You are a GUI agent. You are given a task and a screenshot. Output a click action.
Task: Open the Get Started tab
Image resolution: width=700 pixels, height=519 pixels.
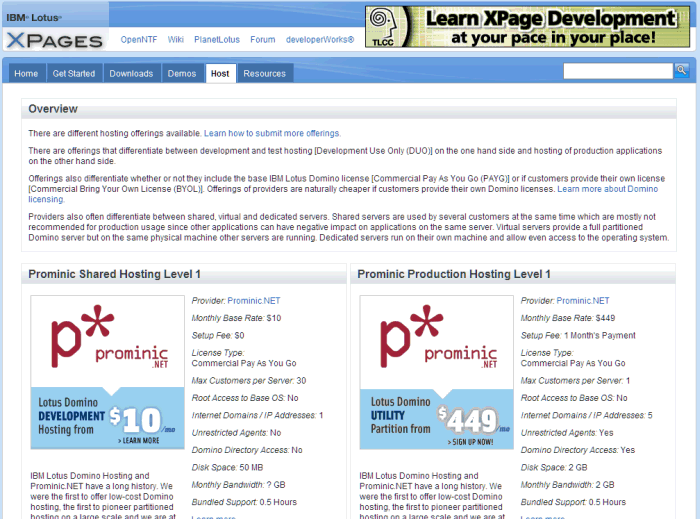point(74,73)
